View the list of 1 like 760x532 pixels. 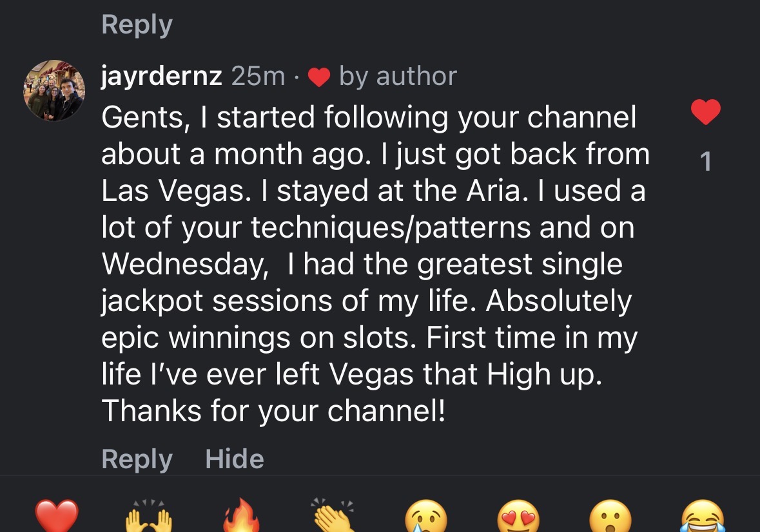pos(707,163)
